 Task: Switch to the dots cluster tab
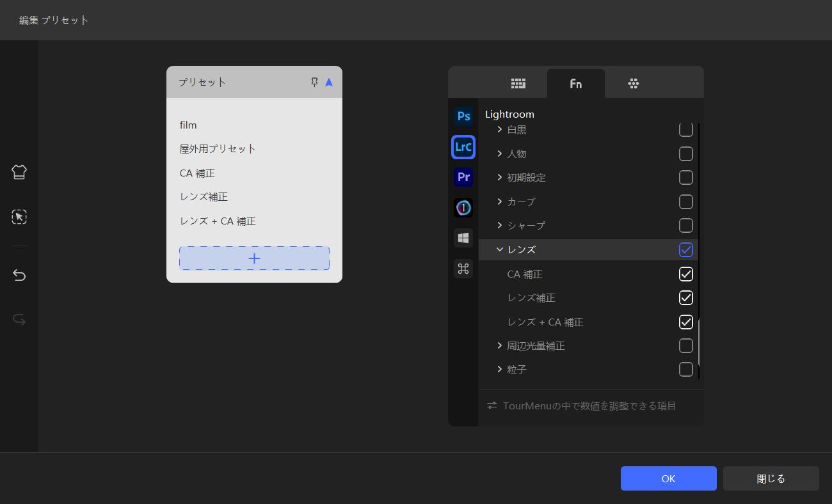point(634,84)
